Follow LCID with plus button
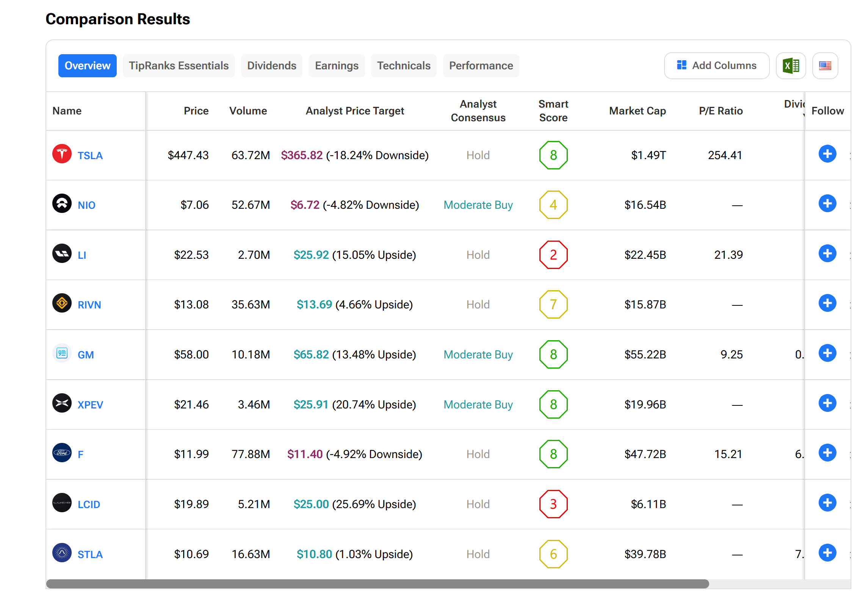The height and width of the screenshot is (599, 868). pyautogui.click(x=827, y=503)
